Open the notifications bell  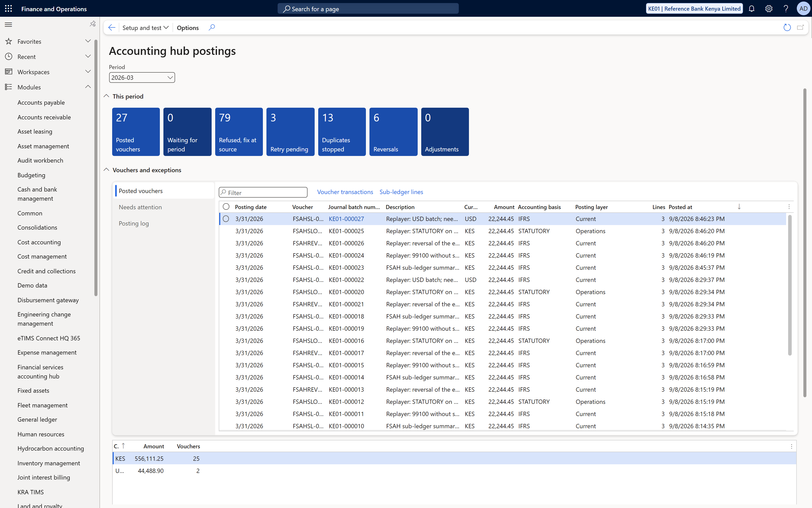[752, 9]
